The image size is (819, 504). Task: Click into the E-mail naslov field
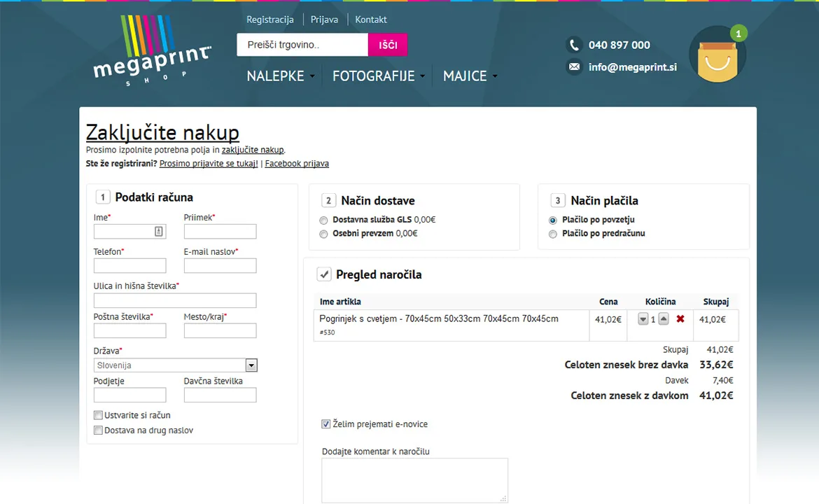click(x=220, y=266)
